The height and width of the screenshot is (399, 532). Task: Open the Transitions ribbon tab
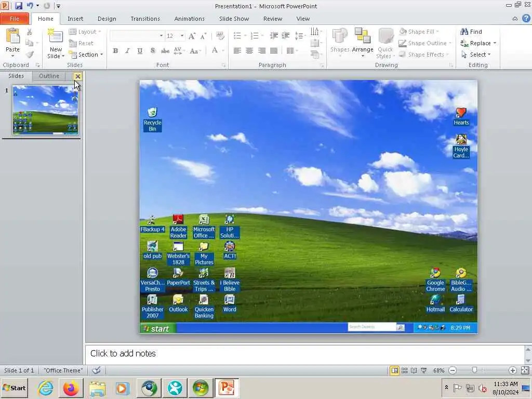pos(145,19)
